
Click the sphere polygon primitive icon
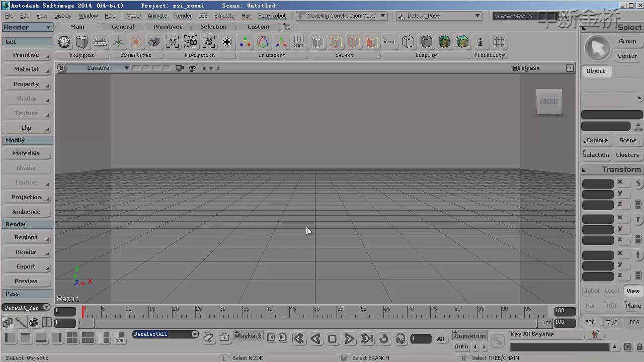click(x=64, y=42)
